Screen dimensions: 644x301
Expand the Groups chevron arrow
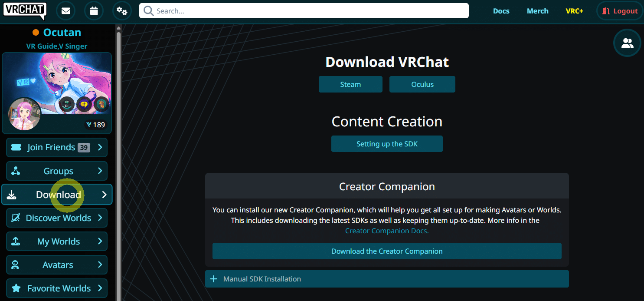tap(100, 171)
